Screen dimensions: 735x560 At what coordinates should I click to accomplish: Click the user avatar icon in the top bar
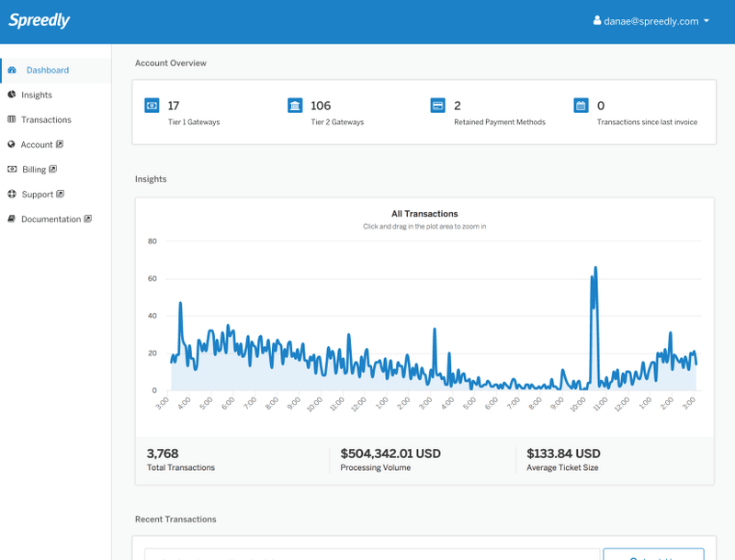(x=596, y=20)
